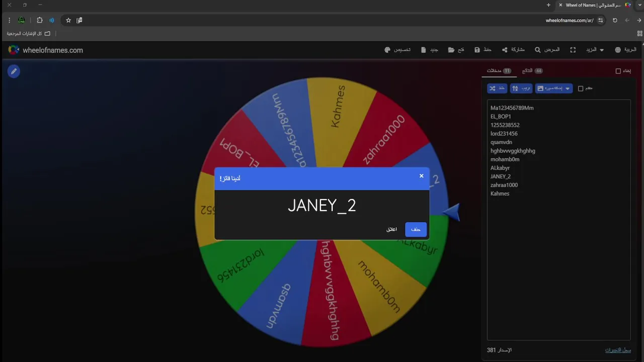The width and height of the screenshot is (644, 362).
Task: Open a new browser tab
Action: pyautogui.click(x=548, y=5)
